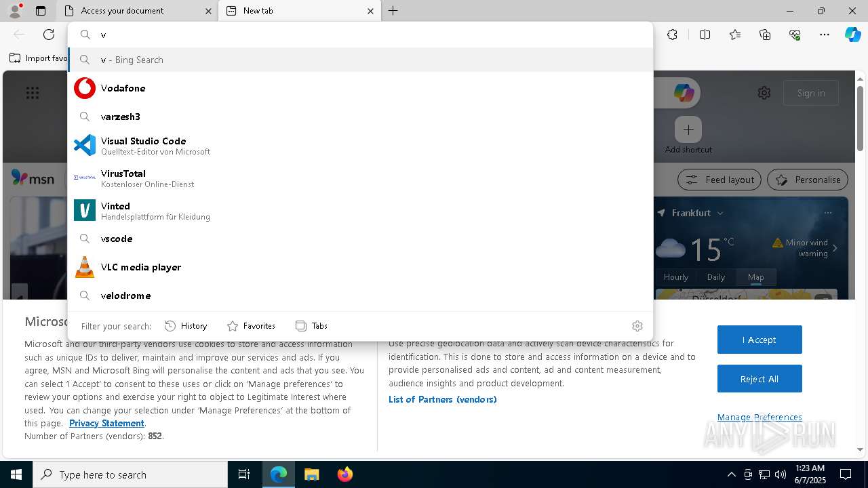
Task: Open the Extensions menu
Action: [x=672, y=35]
